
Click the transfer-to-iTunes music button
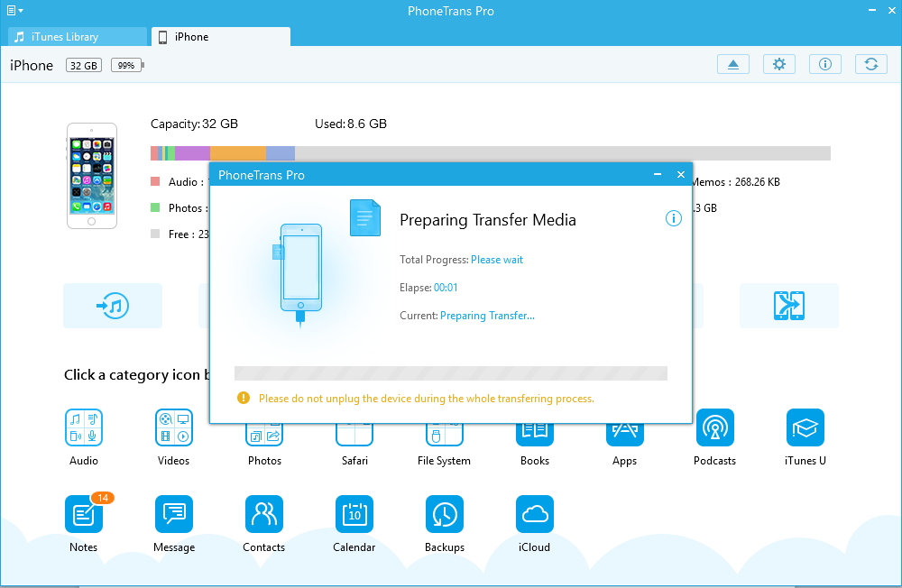(x=113, y=306)
